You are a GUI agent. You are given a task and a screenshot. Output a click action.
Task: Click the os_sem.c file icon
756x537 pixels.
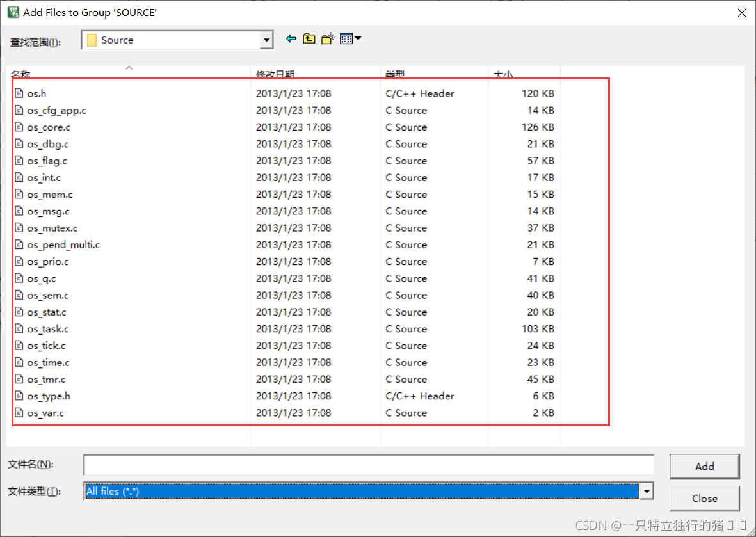(x=19, y=295)
